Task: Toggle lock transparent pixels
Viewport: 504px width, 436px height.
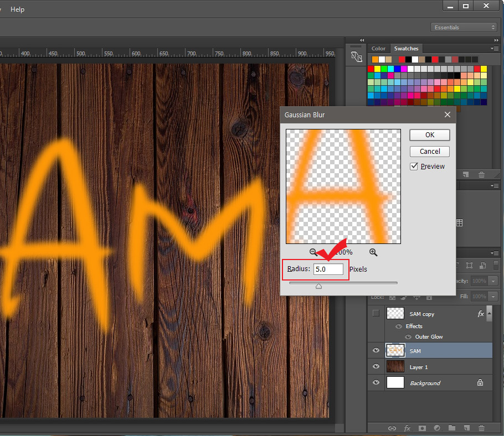Action: pos(392,298)
